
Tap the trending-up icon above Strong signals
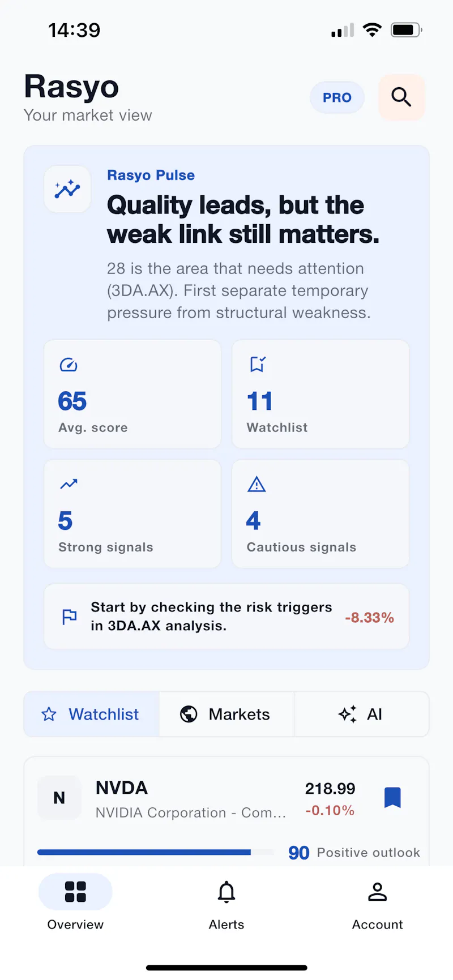(69, 484)
